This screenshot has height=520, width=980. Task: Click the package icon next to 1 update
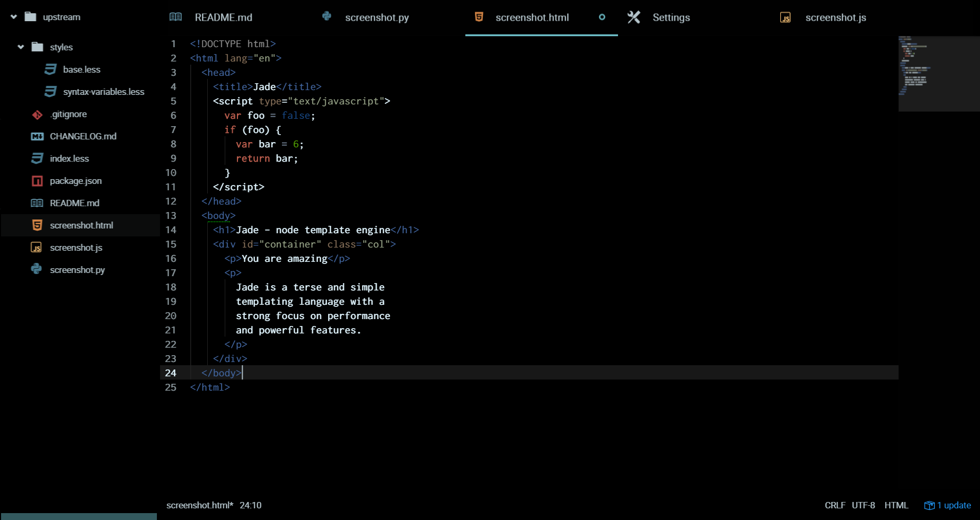point(929,506)
